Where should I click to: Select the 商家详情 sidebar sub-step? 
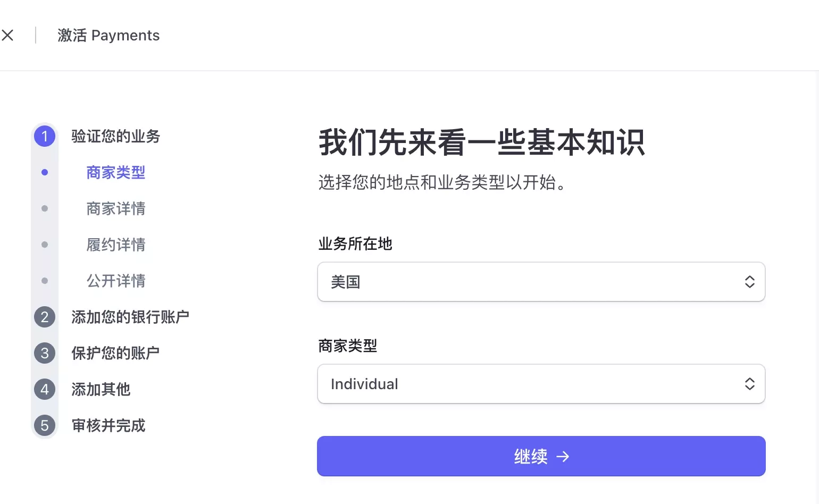click(116, 208)
